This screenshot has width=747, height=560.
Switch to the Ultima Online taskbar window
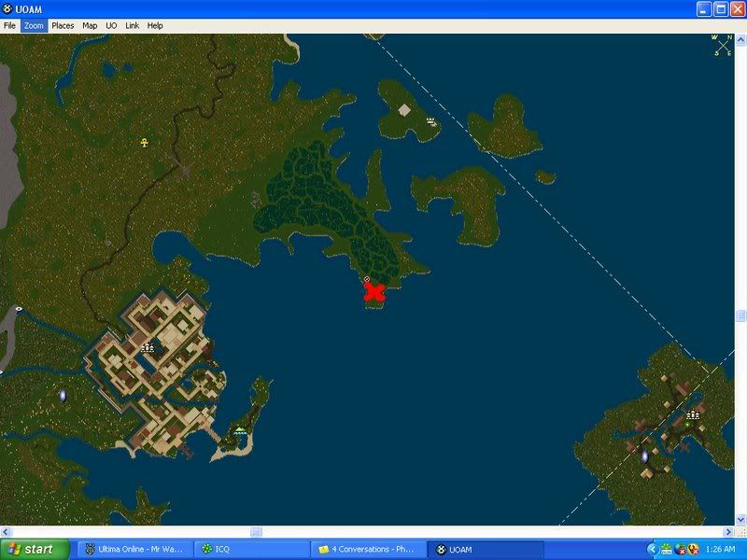(x=134, y=550)
